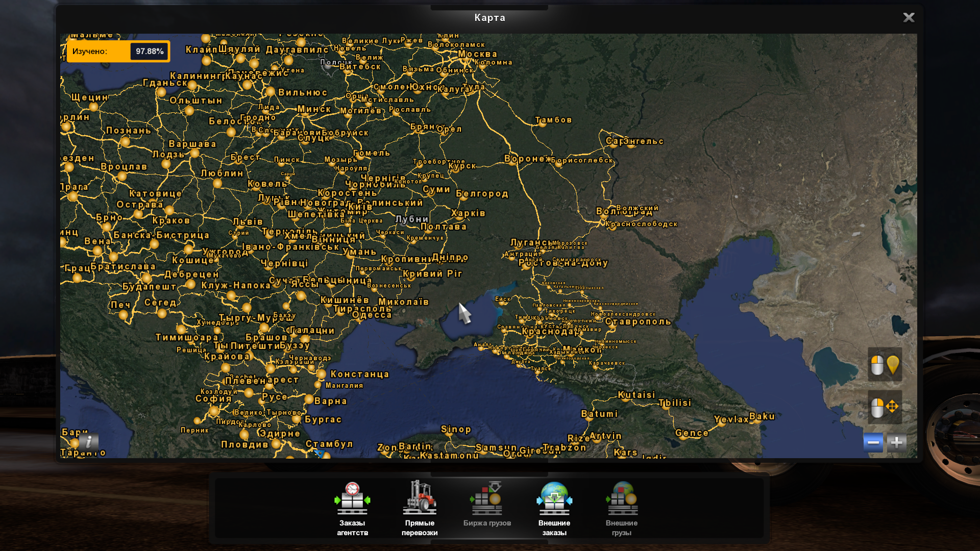The image size is (980, 551).
Task: Select Baku city on the map
Action: pos(762,416)
